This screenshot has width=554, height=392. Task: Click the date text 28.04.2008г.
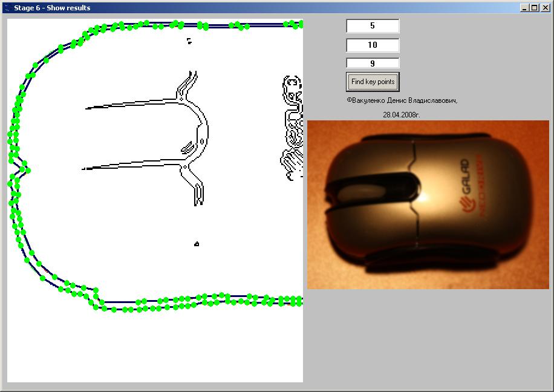(x=402, y=115)
